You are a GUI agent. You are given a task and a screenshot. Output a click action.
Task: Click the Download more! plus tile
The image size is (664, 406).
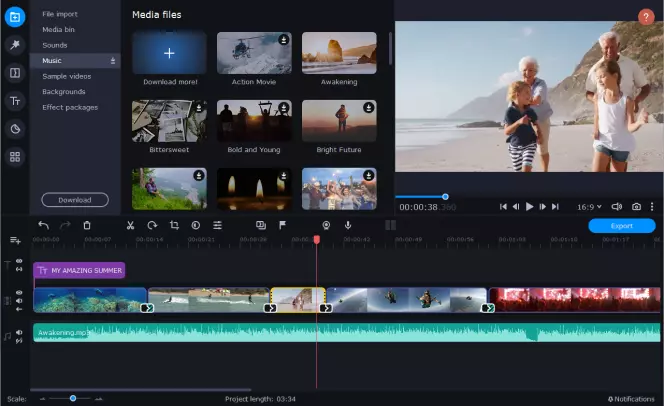[x=169, y=53]
